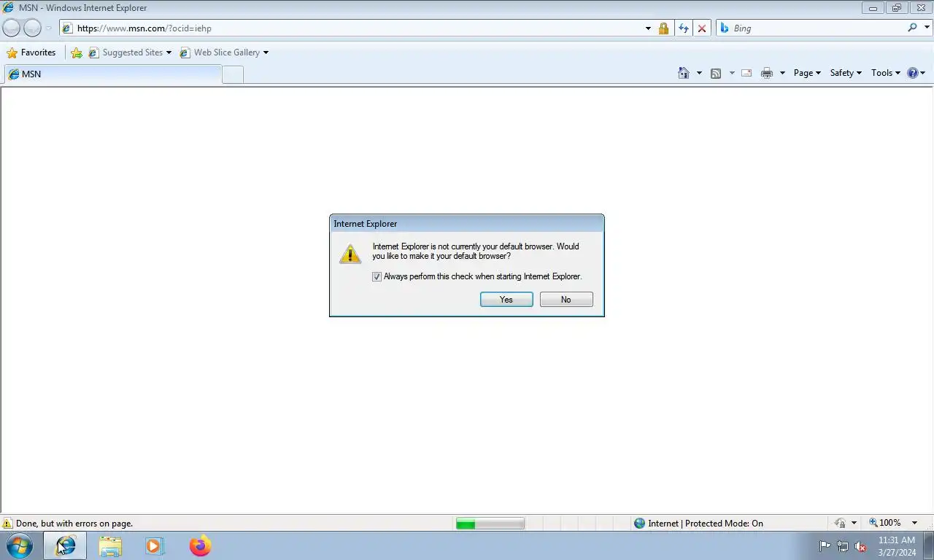
Task: Click the Internet zone globe icon
Action: pyautogui.click(x=640, y=524)
